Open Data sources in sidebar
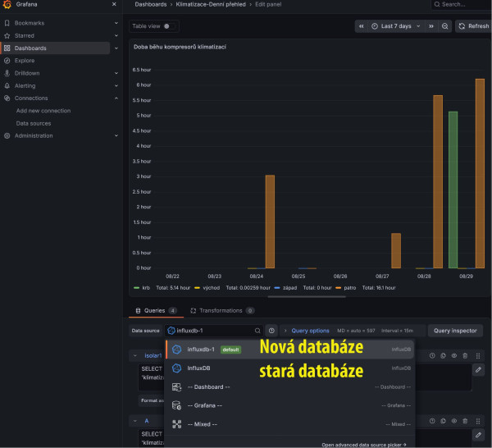The height and width of the screenshot is (448, 492). click(34, 123)
